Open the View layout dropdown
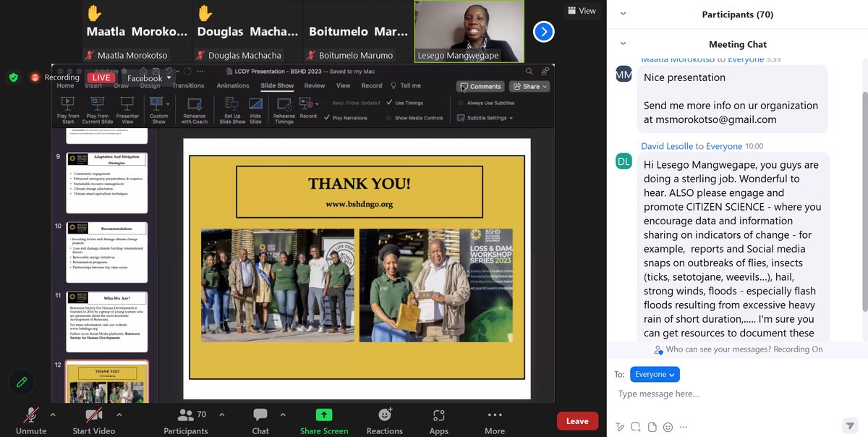This screenshot has width=868, height=437. coord(582,11)
